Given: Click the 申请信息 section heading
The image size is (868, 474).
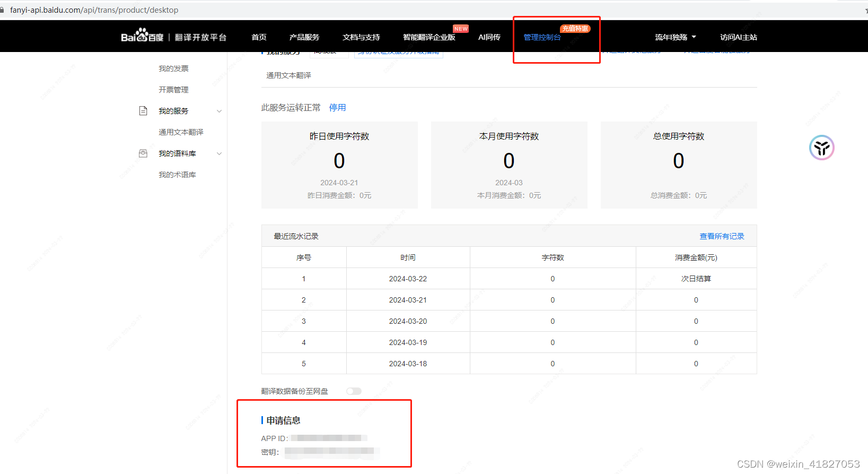Looking at the screenshot, I should [x=283, y=420].
